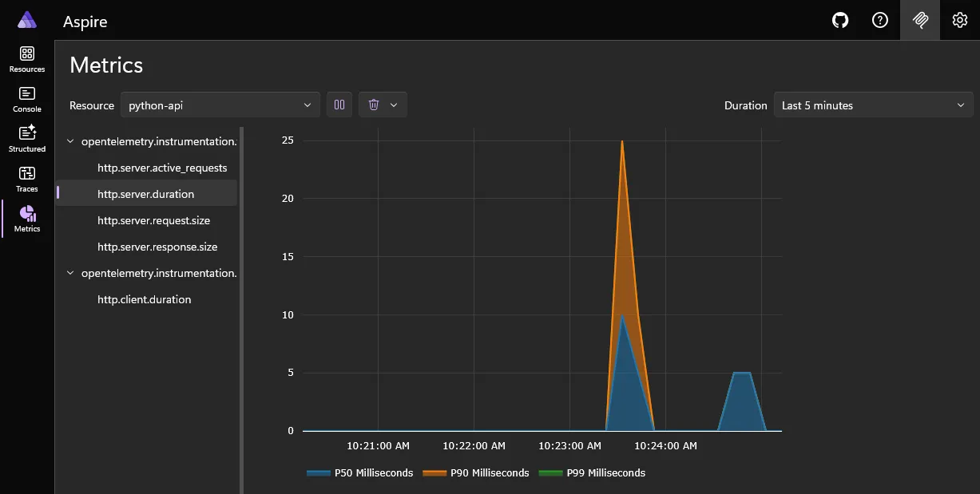980x494 pixels.
Task: Collapse the first opentelemetry.instrumentation tree node
Action: click(69, 140)
